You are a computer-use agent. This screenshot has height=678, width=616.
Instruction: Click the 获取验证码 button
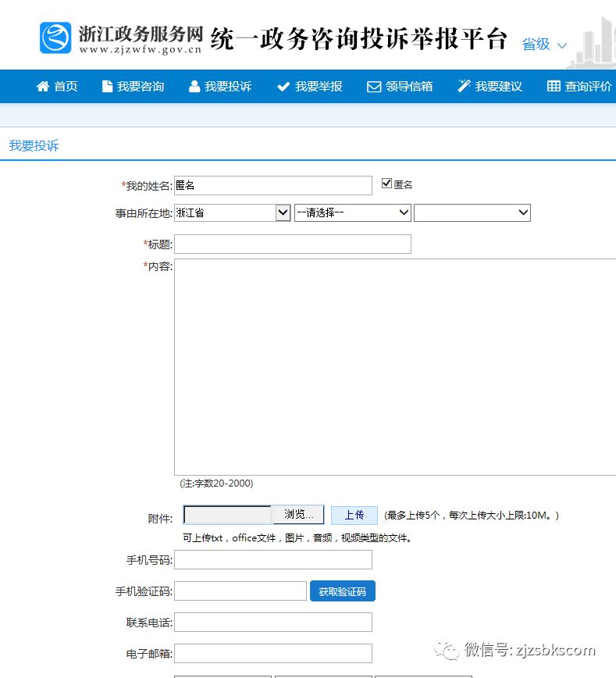click(x=343, y=591)
